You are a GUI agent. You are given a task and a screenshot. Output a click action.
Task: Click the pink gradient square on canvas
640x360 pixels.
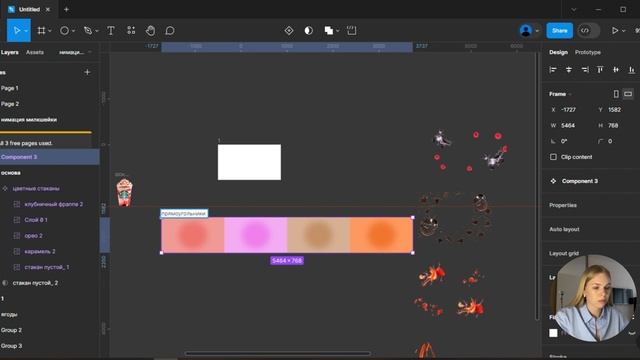tap(256, 235)
